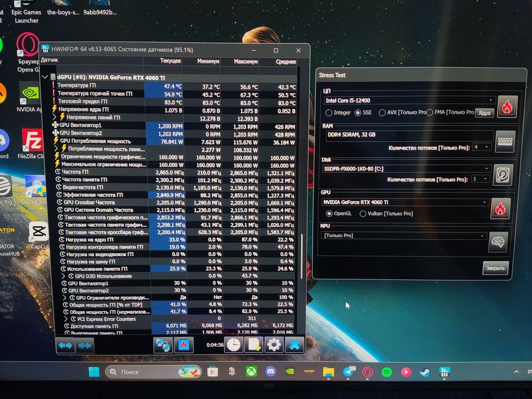Click the Поиск taskbar search field
Screen dimensions: 532x399
[153, 372]
